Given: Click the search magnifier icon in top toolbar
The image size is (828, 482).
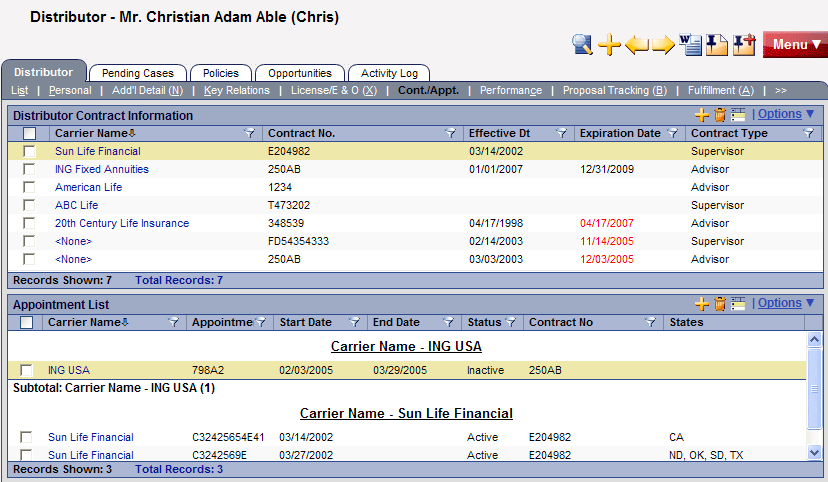Looking at the screenshot, I should point(583,44).
